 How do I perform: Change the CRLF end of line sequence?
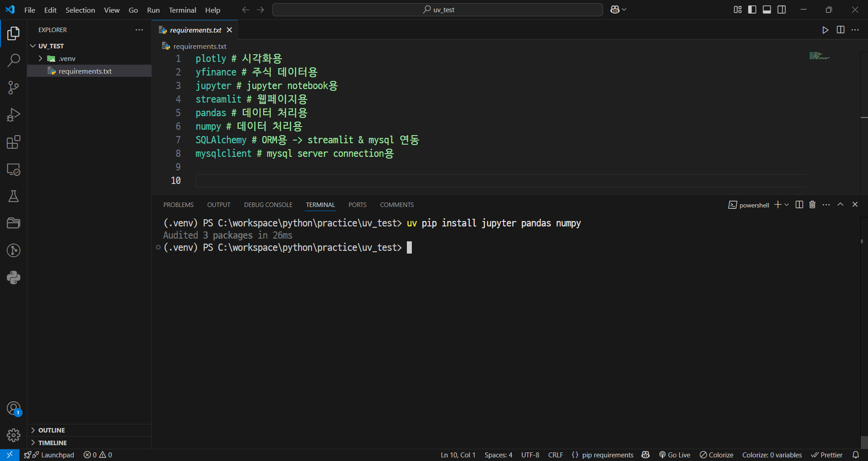(x=556, y=455)
